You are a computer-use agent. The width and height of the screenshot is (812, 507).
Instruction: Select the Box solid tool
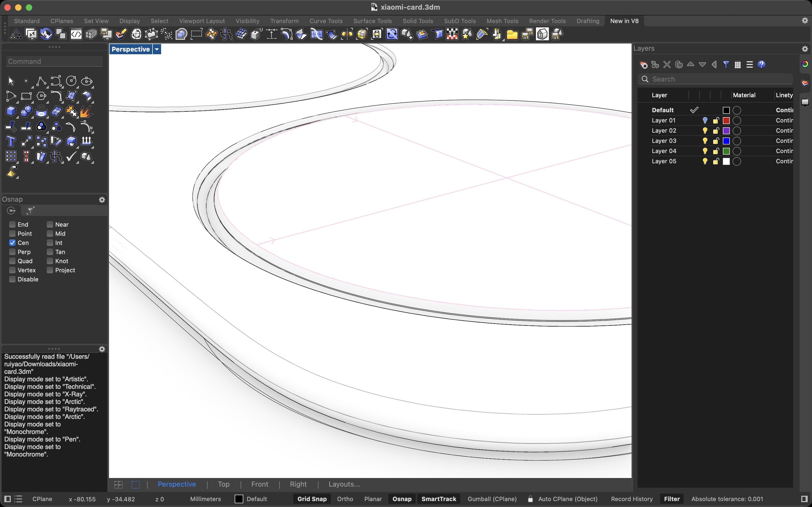click(11, 111)
